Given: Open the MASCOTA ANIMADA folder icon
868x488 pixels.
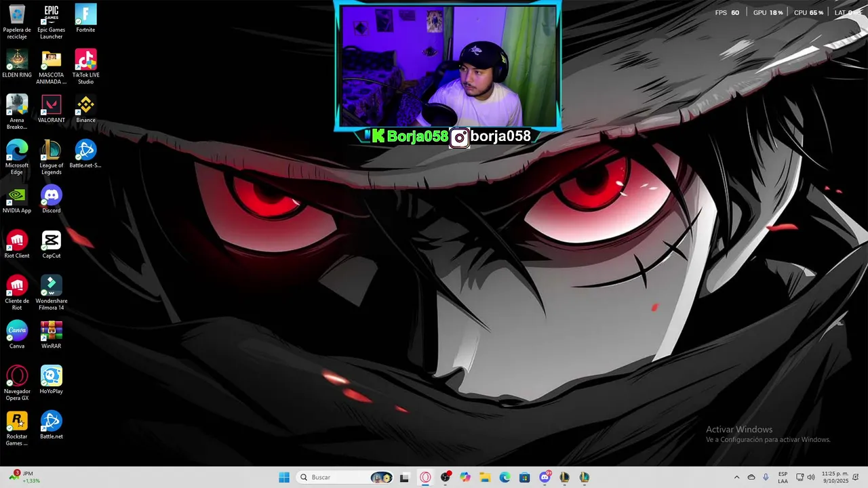Looking at the screenshot, I should click(52, 67).
